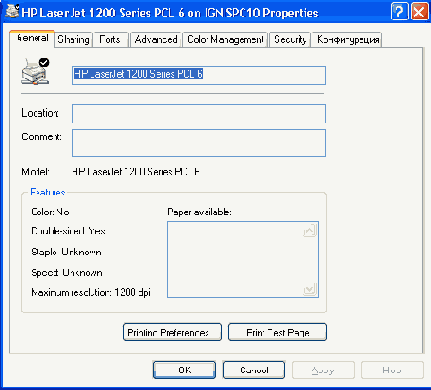The image size is (431, 390).
Task: Switch to the Advanced tab
Action: click(156, 40)
